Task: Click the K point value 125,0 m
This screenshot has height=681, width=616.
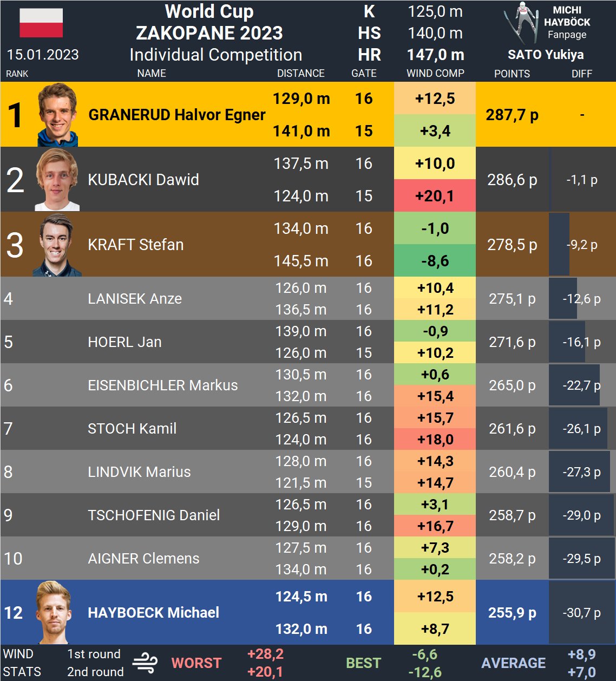Action: (435, 11)
